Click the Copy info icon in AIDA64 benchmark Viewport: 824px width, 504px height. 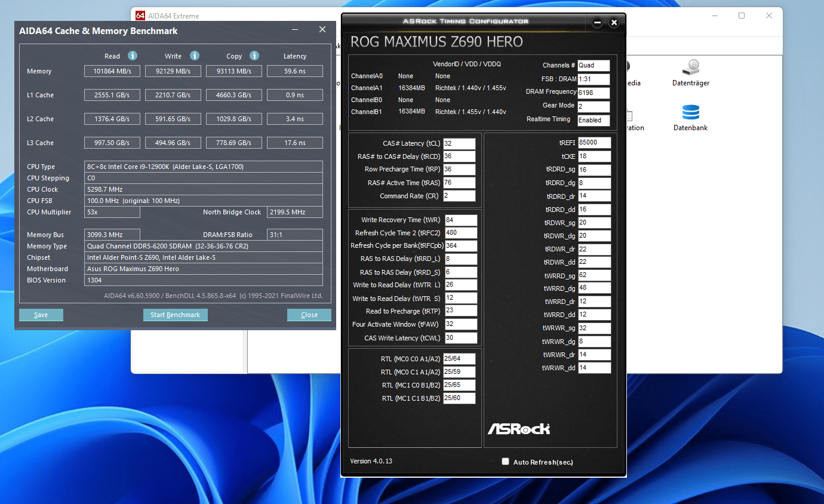tap(254, 56)
